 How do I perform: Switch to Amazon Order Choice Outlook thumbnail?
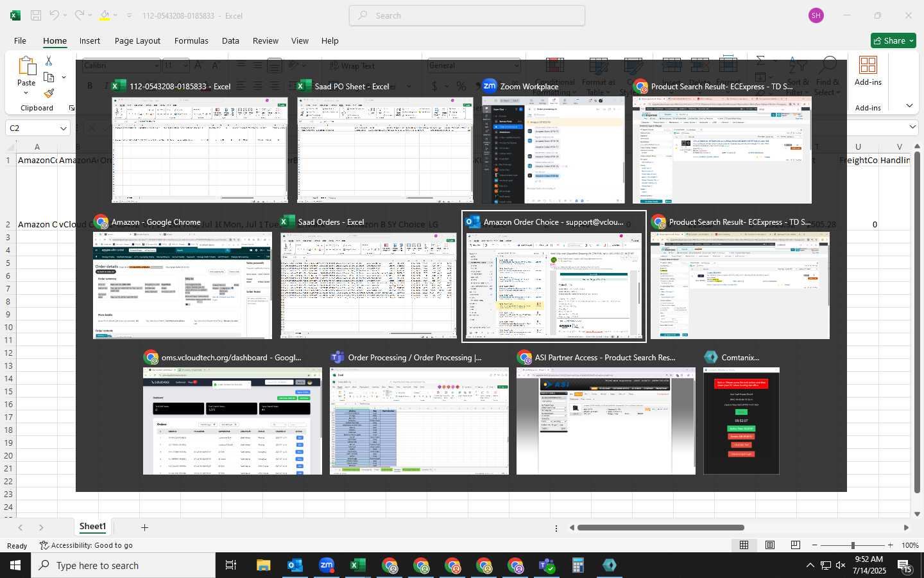click(x=554, y=277)
